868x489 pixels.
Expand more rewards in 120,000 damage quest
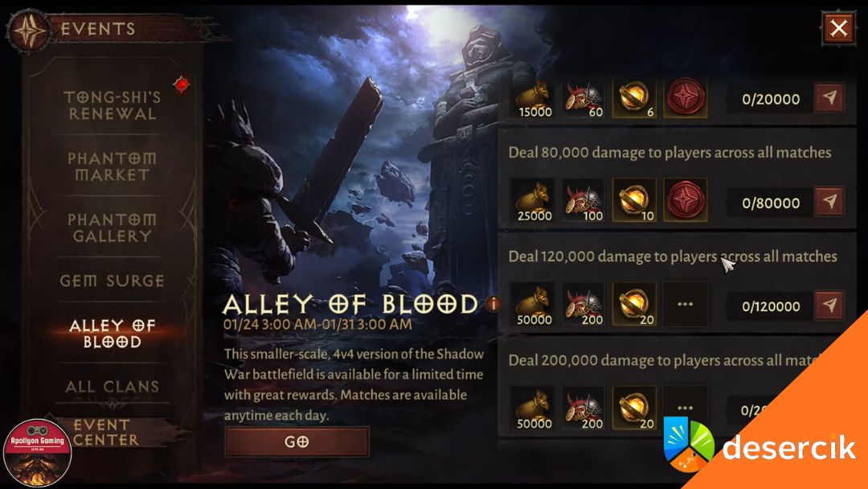click(686, 304)
